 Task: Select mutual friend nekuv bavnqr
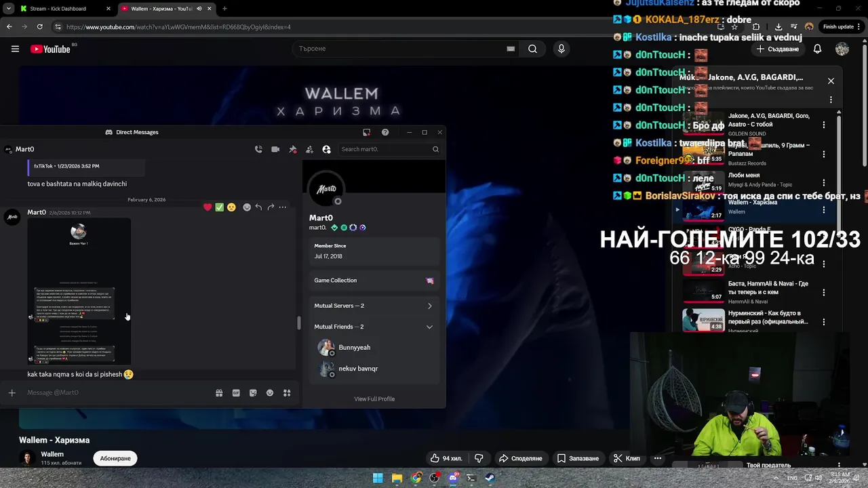click(374, 369)
